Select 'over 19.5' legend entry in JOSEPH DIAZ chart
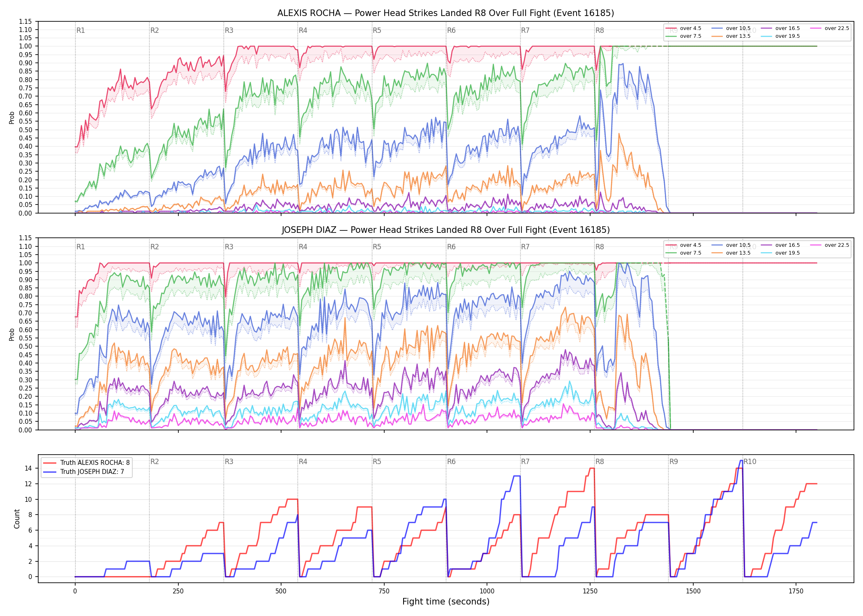 [780, 253]
